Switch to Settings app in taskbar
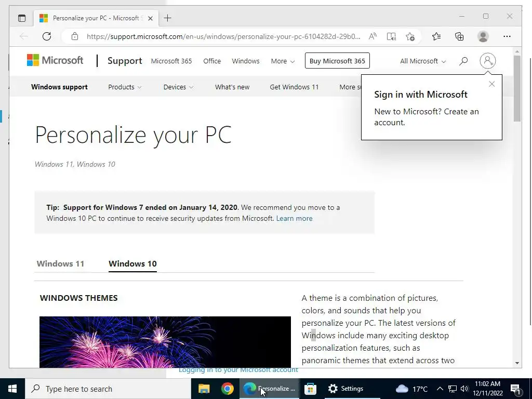532x399 pixels. (x=351, y=389)
